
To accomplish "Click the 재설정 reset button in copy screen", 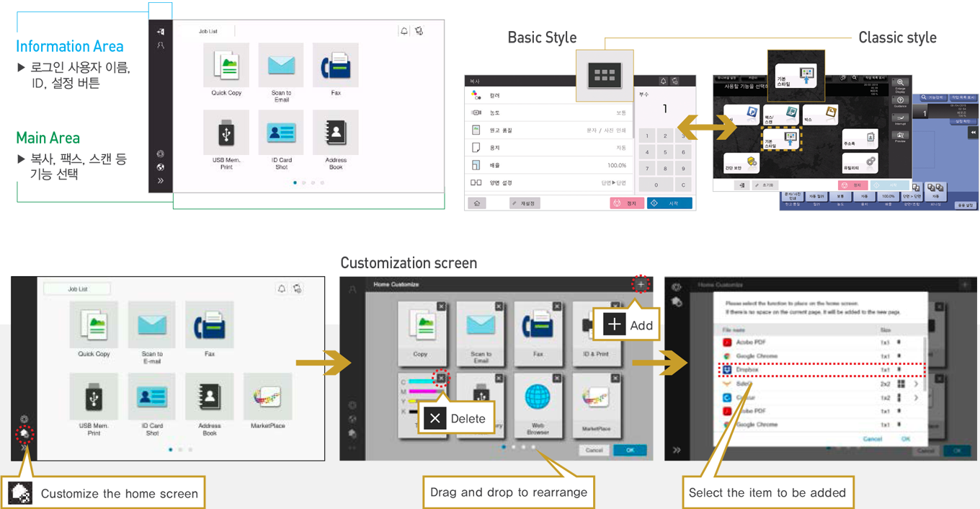I will pyautogui.click(x=525, y=204).
